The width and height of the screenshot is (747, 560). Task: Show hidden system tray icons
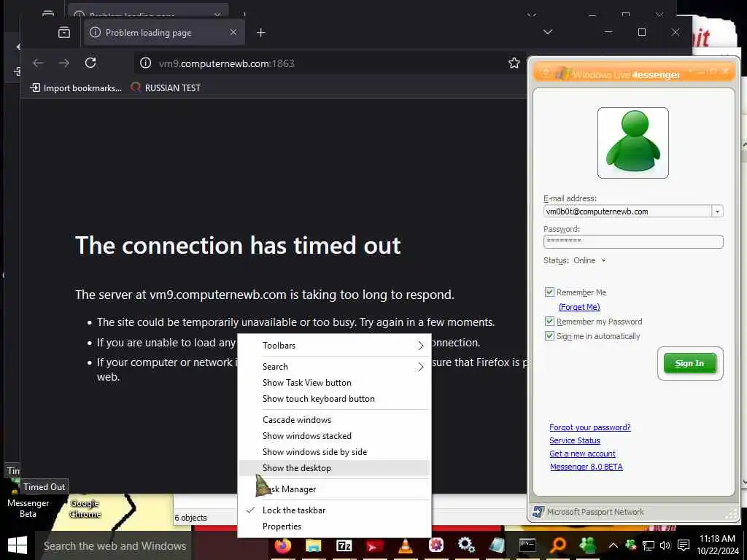(x=613, y=545)
